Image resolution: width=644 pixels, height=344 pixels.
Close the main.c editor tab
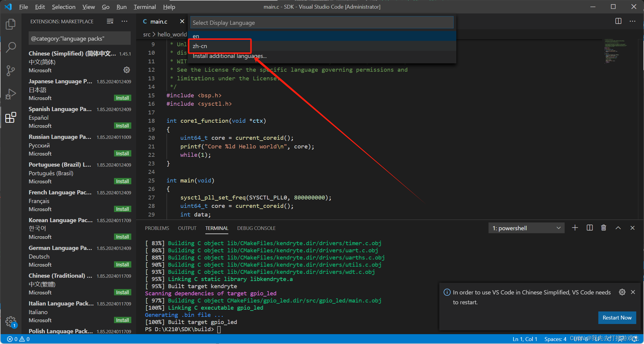click(182, 21)
